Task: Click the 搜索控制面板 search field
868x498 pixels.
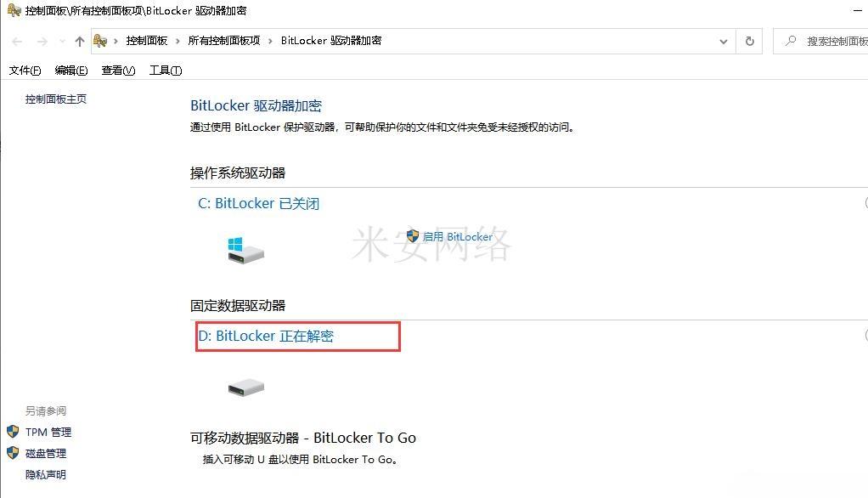Action: point(820,41)
